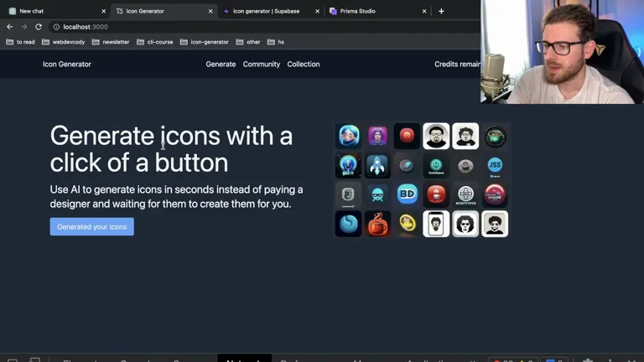The width and height of the screenshot is (644, 362).
Task: Switch to the New chat tab
Action: click(55, 11)
